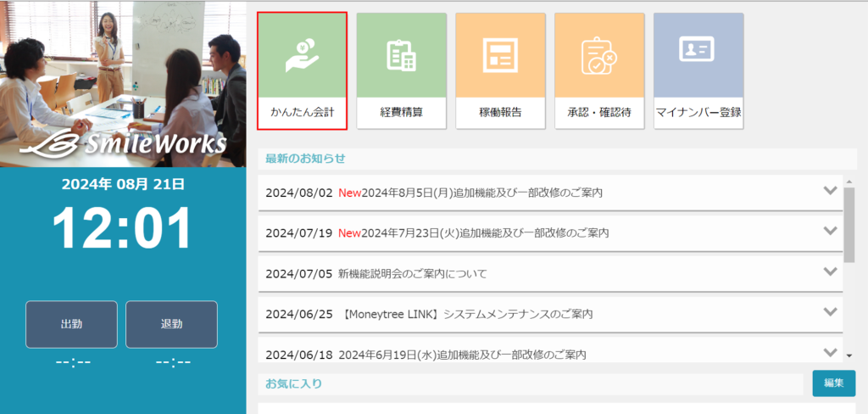This screenshot has width=868, height=414.
Task: Click the notices list scrollbar thumb
Action: 849,225
